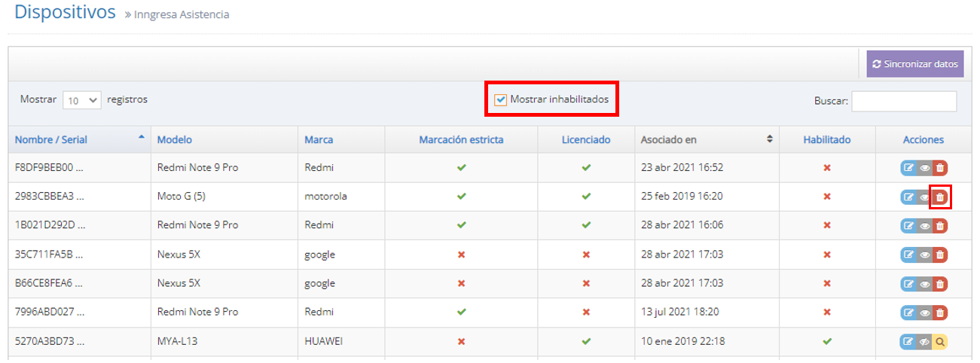Uncheck the Mostrar inhabilitados checkbox
Viewport: 980px width, 363px height.
tap(500, 99)
